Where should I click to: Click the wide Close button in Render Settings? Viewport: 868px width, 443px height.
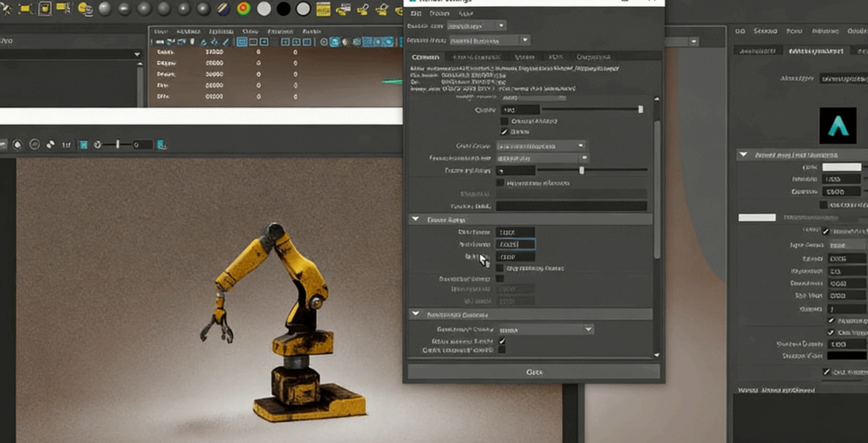click(534, 371)
